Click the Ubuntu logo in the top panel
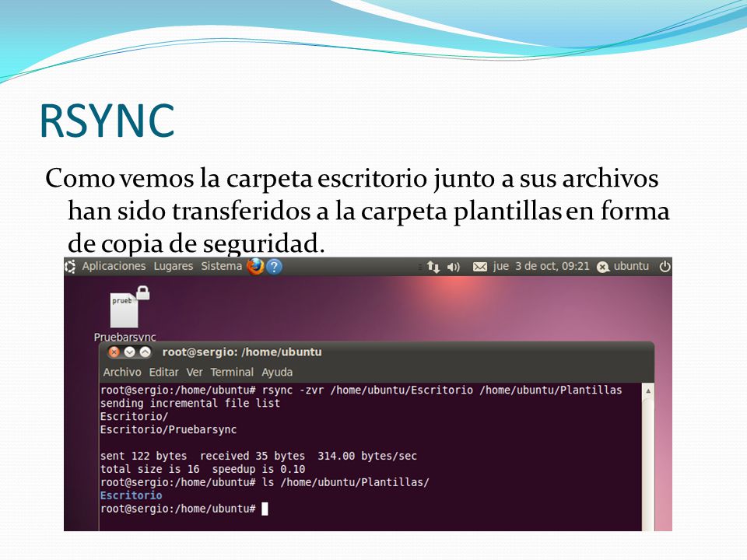This screenshot has height=560, width=747. pos(70,267)
